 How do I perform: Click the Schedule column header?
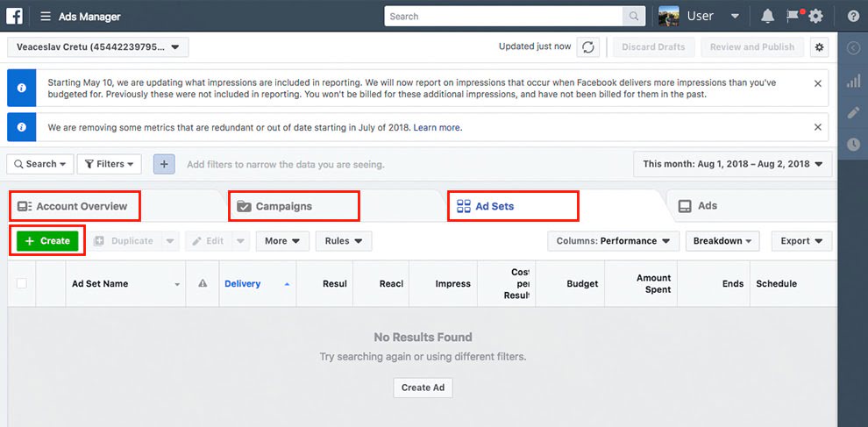[x=793, y=283]
